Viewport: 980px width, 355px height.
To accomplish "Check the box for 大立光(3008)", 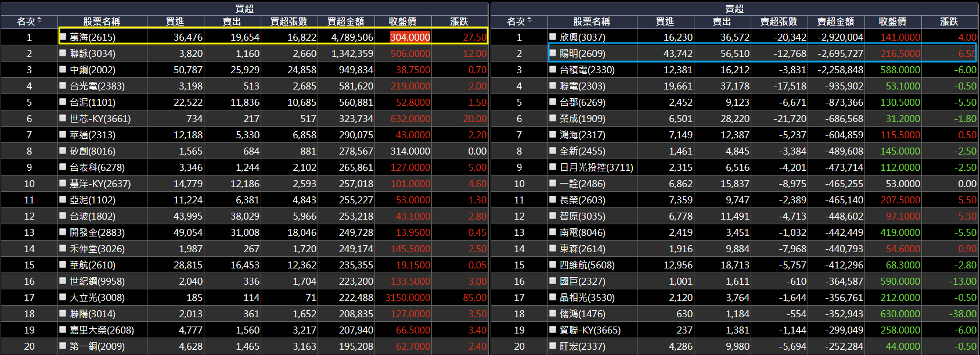I will click(63, 297).
